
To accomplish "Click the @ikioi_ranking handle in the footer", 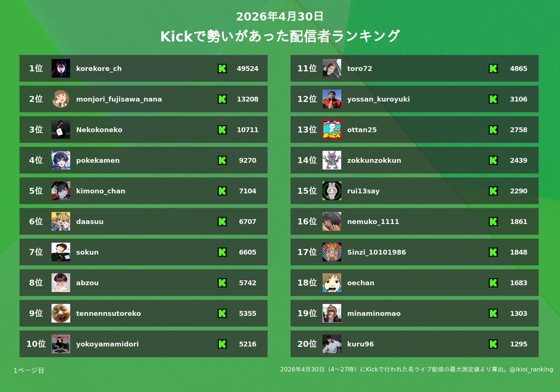I will pyautogui.click(x=532, y=370).
